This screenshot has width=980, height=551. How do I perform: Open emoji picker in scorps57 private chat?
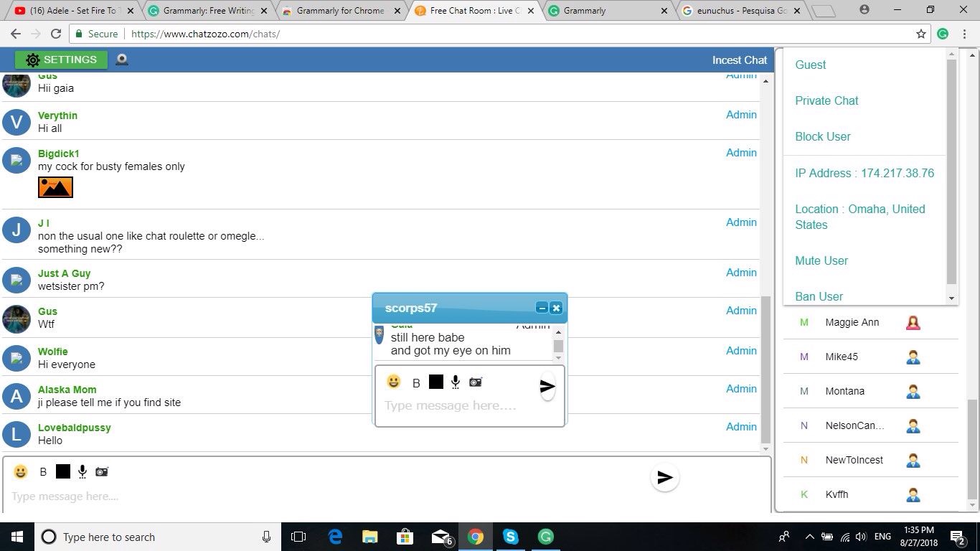pos(394,382)
